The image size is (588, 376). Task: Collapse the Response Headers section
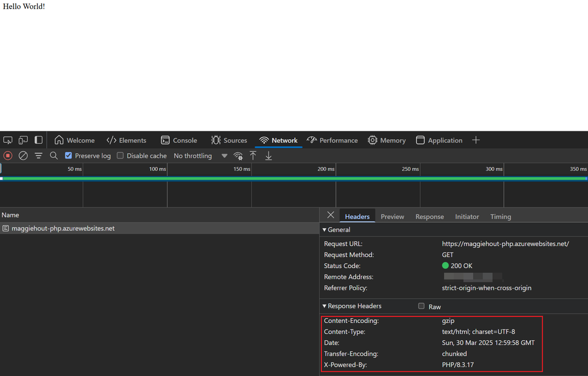coord(352,306)
